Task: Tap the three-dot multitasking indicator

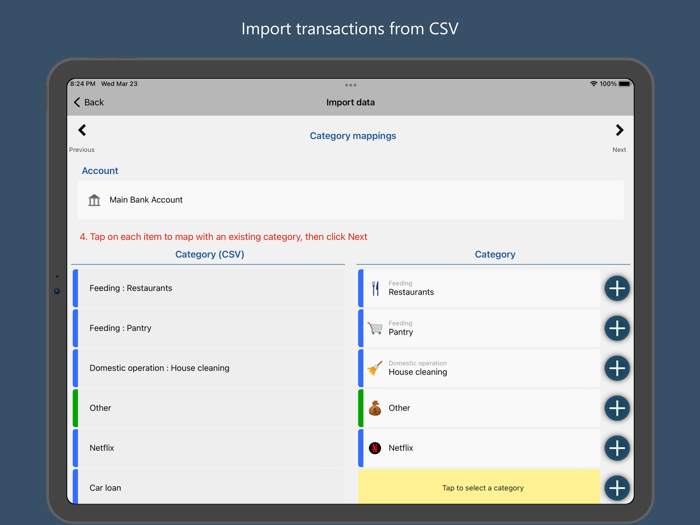Action: click(350, 85)
